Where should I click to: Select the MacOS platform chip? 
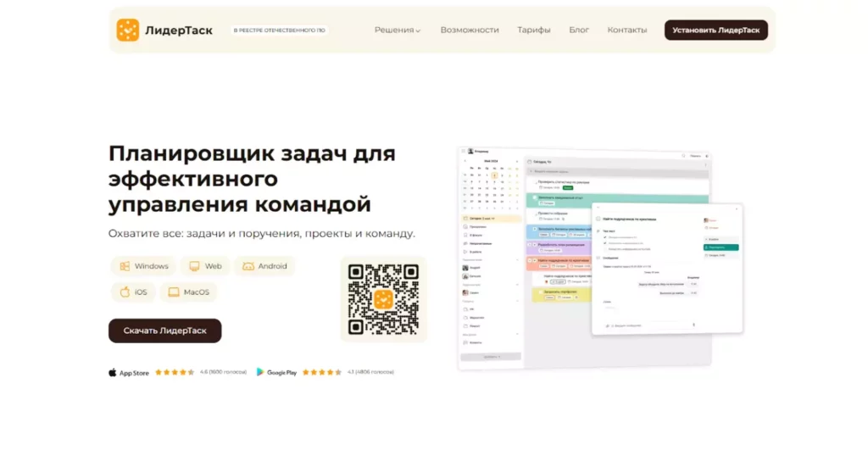coord(188,292)
